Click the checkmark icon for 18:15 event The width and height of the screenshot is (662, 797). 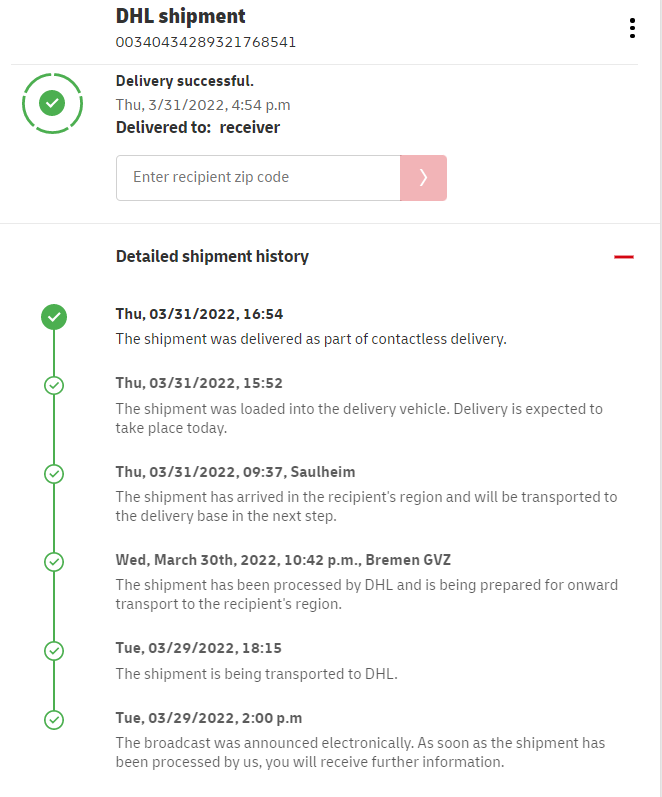click(x=54, y=650)
